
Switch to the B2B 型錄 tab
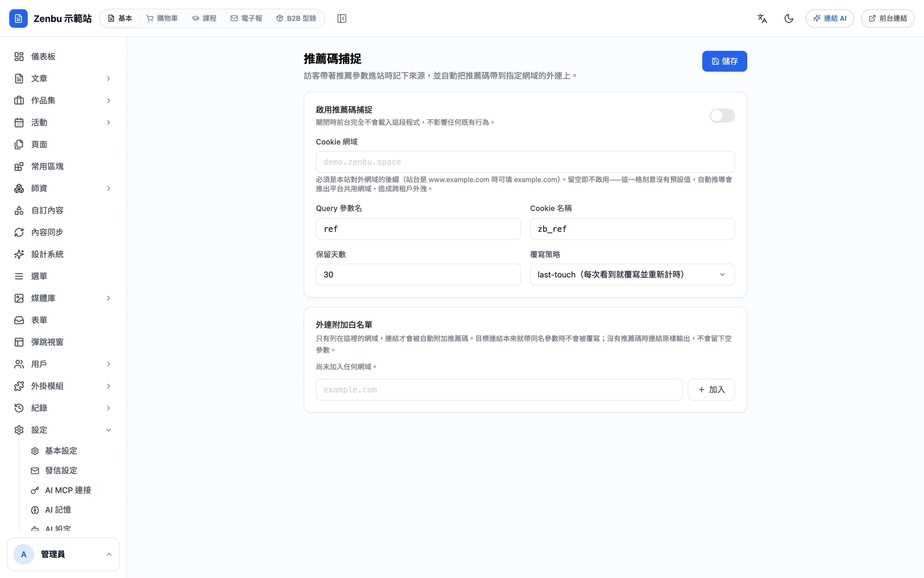coord(296,18)
